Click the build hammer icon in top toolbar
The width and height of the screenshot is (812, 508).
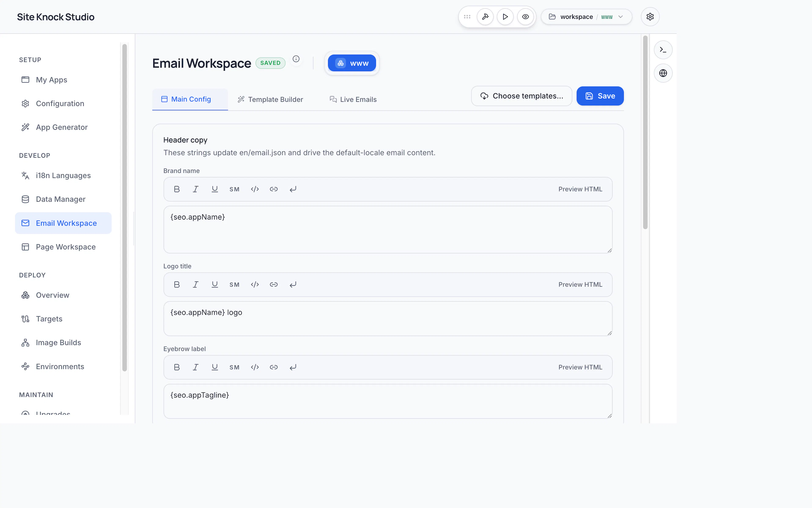click(485, 17)
